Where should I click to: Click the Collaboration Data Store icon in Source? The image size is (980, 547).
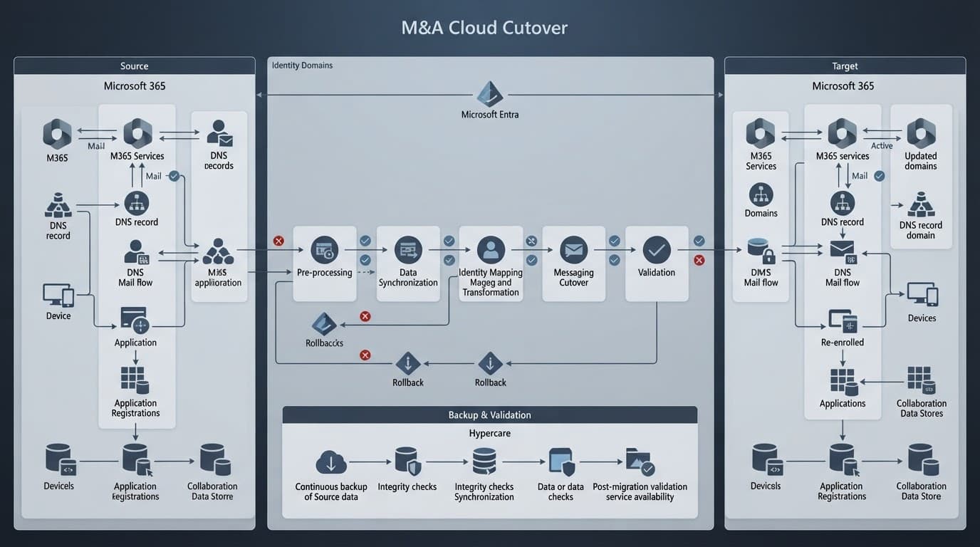click(214, 459)
